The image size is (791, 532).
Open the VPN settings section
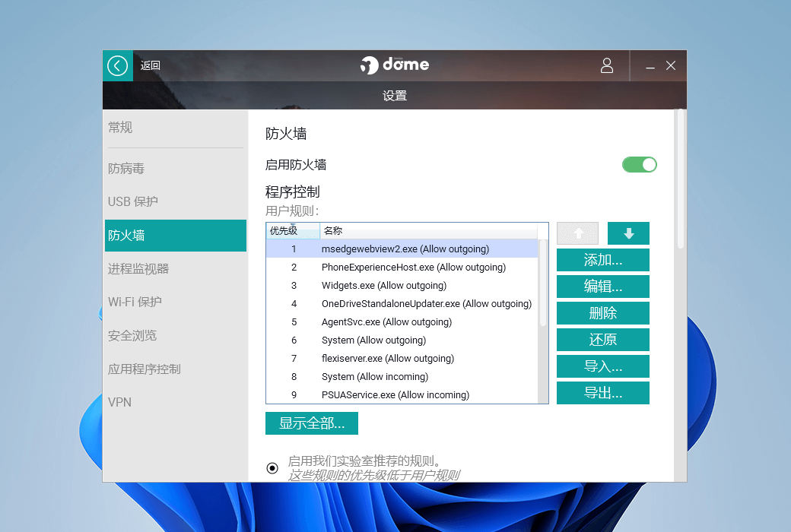coord(120,402)
